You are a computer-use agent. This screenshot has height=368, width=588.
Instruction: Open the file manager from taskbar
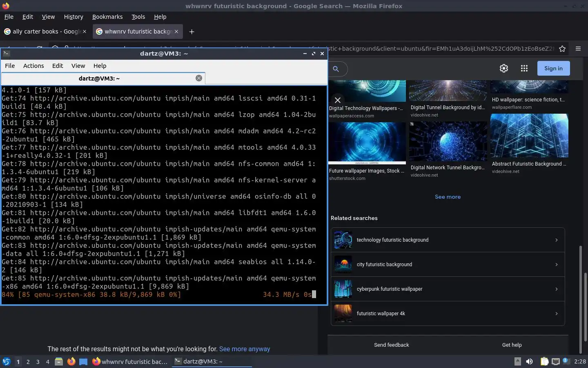coord(59,361)
